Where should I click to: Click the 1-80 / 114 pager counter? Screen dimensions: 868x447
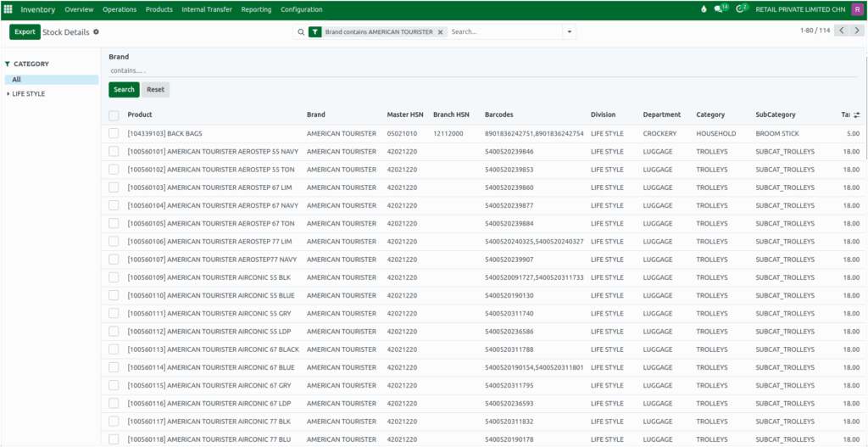pos(815,31)
